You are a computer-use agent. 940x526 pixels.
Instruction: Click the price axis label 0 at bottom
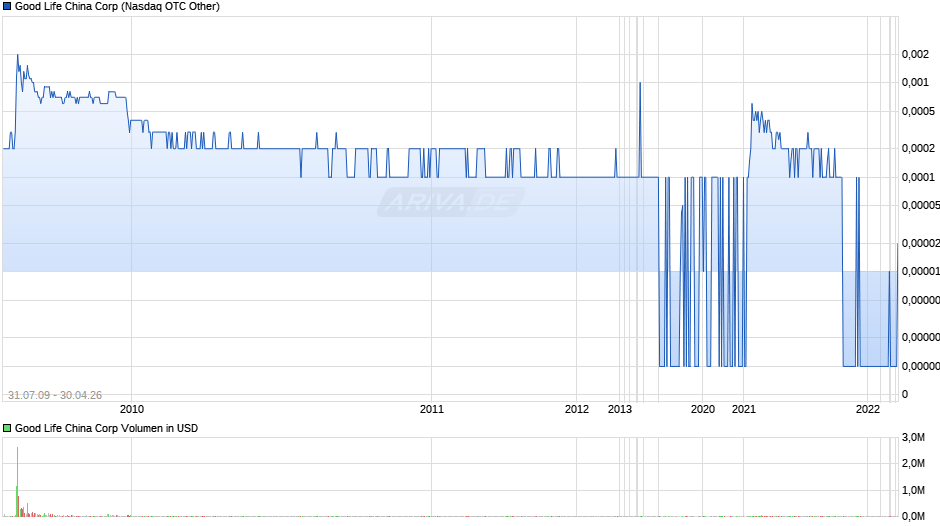pyautogui.click(x=905, y=394)
